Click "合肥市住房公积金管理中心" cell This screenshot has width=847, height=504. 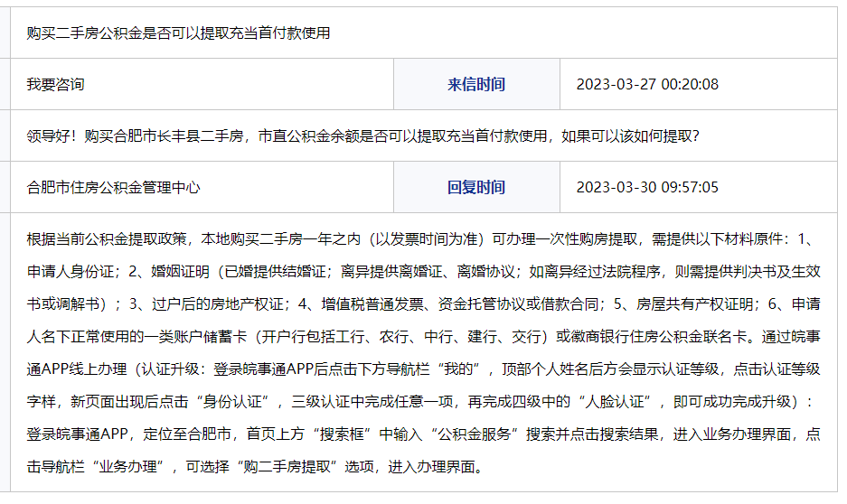click(202, 187)
